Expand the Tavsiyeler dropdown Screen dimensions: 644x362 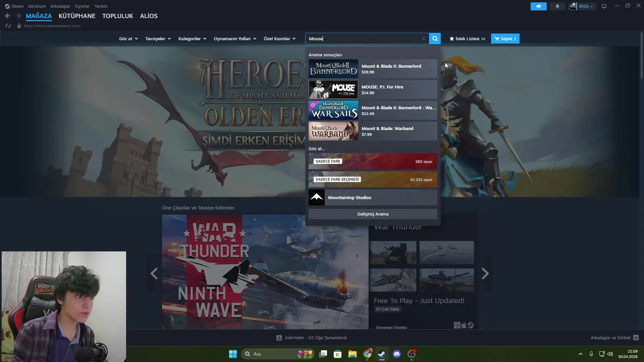tap(158, 39)
